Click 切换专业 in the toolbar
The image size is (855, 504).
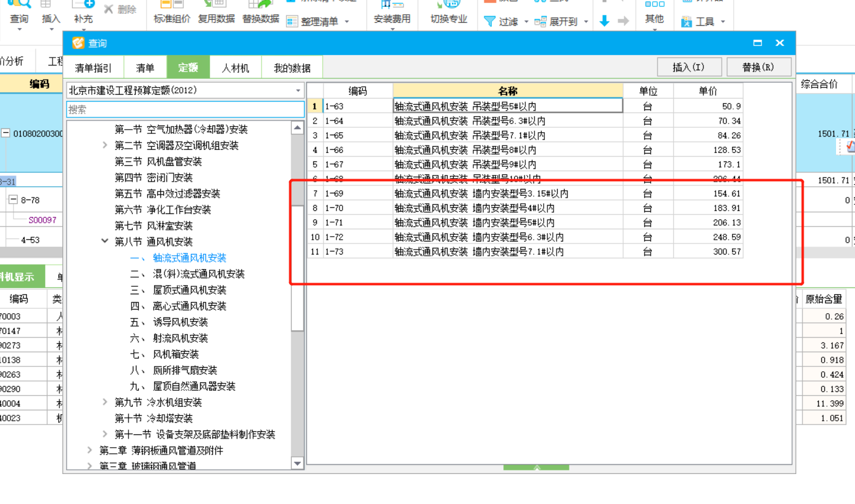coord(449,13)
